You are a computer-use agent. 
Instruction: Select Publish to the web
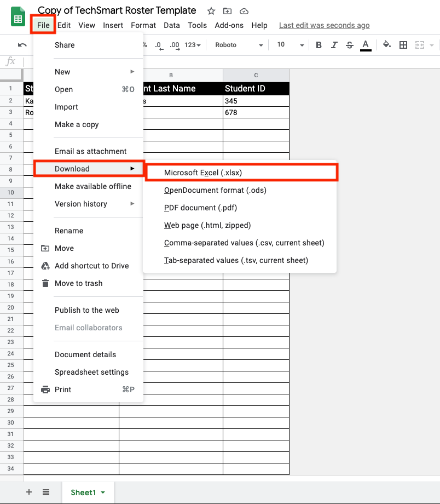coord(88,310)
